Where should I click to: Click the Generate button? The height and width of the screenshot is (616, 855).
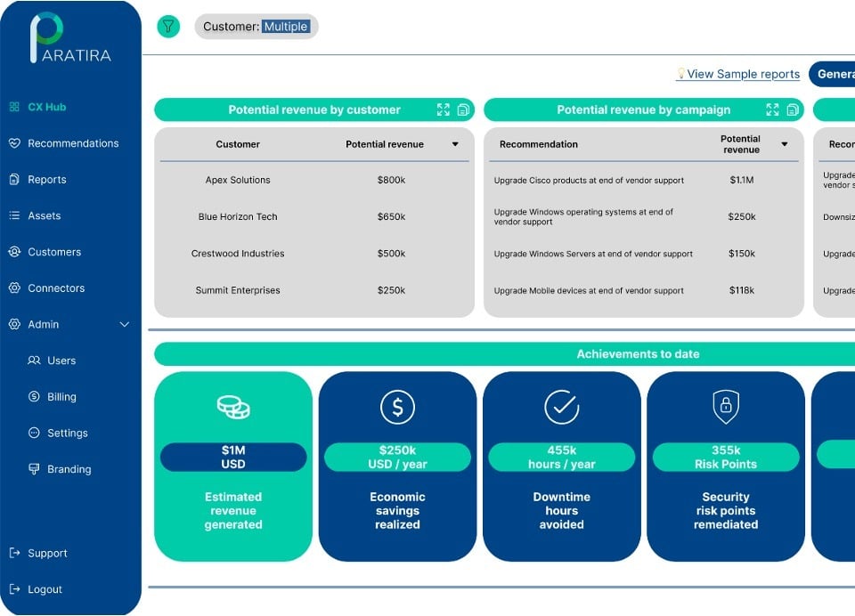point(835,74)
